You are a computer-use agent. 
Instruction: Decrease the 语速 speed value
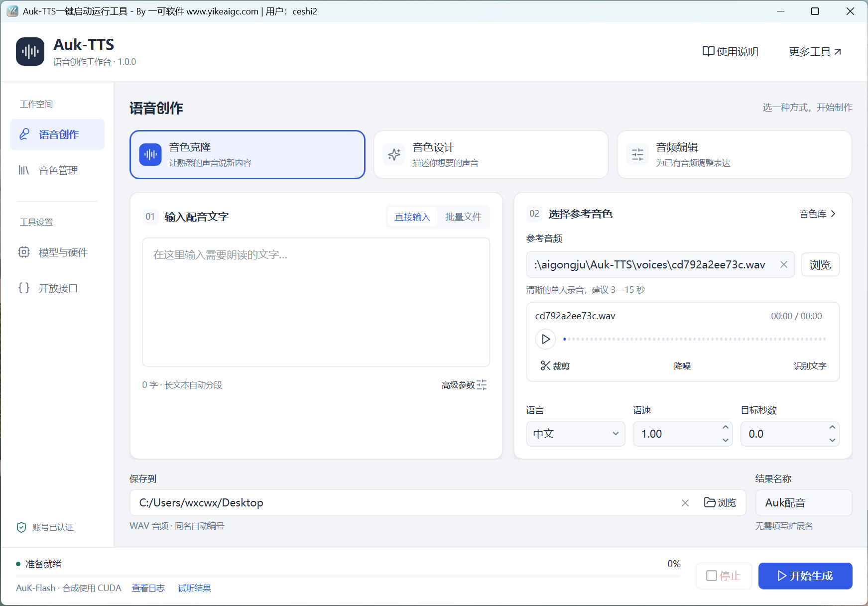tap(726, 440)
